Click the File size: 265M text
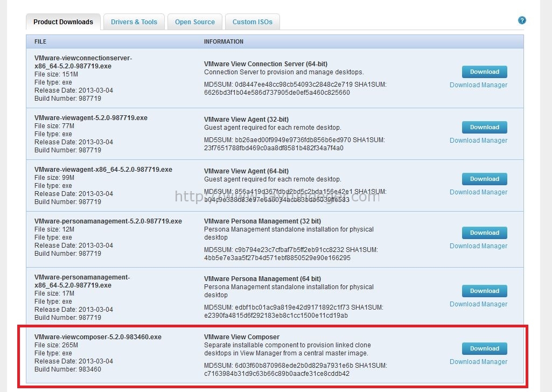 click(x=57, y=345)
